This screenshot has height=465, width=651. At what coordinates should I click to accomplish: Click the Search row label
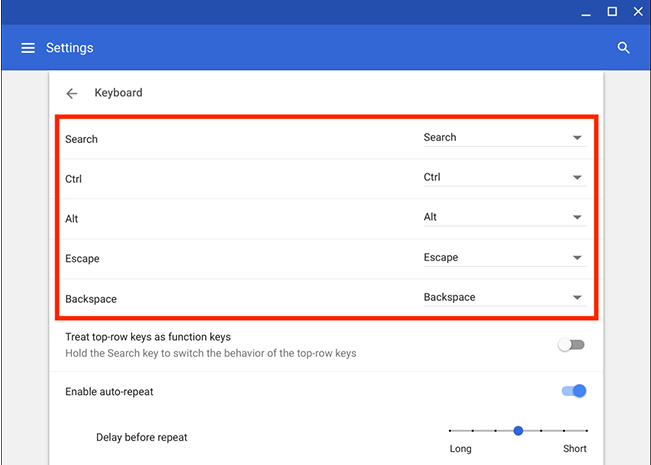81,139
